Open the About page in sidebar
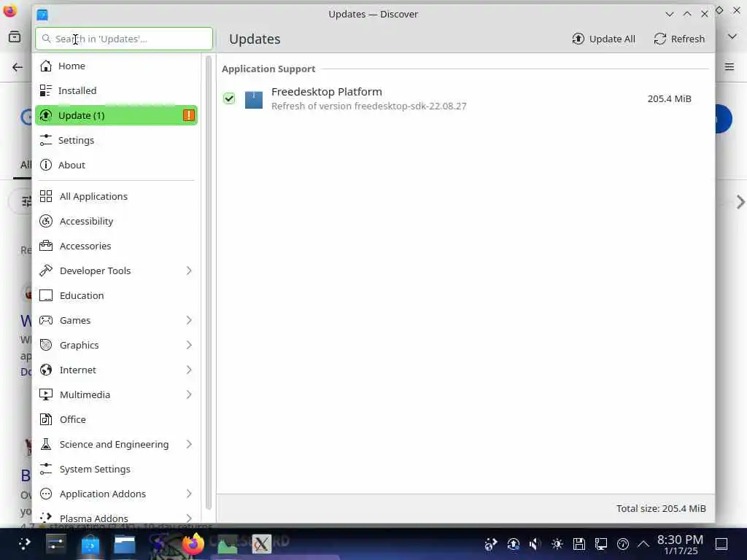This screenshot has height=560, width=747. [x=116, y=165]
